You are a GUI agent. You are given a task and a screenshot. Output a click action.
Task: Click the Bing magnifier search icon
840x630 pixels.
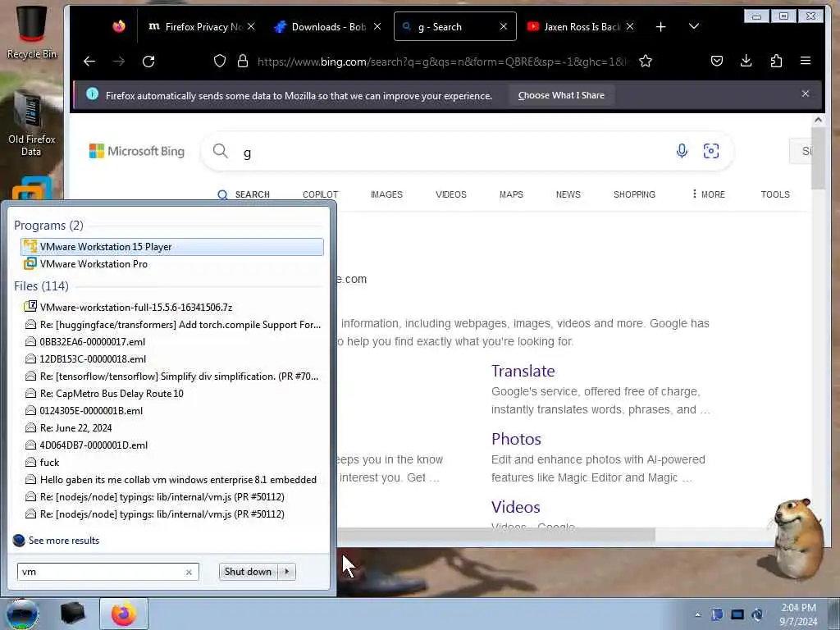220,151
